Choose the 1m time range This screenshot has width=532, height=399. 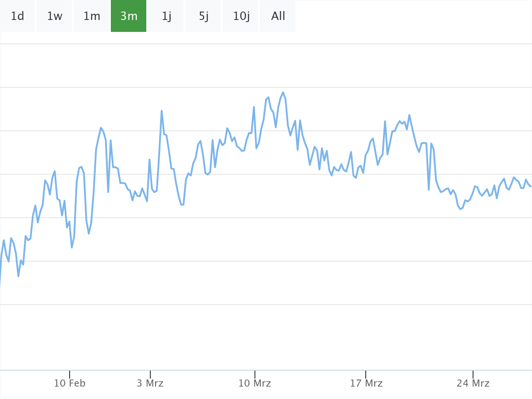(92, 16)
